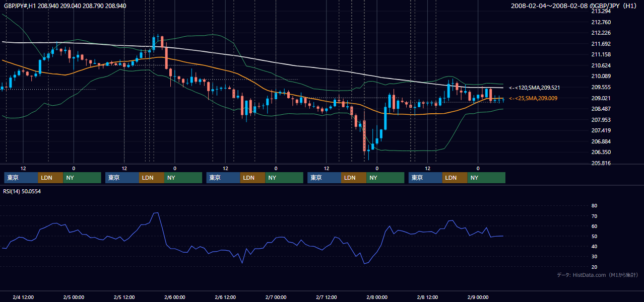Click the 2/6 00:00 date label
Screen dimensions: 644x302
[x=175, y=297]
